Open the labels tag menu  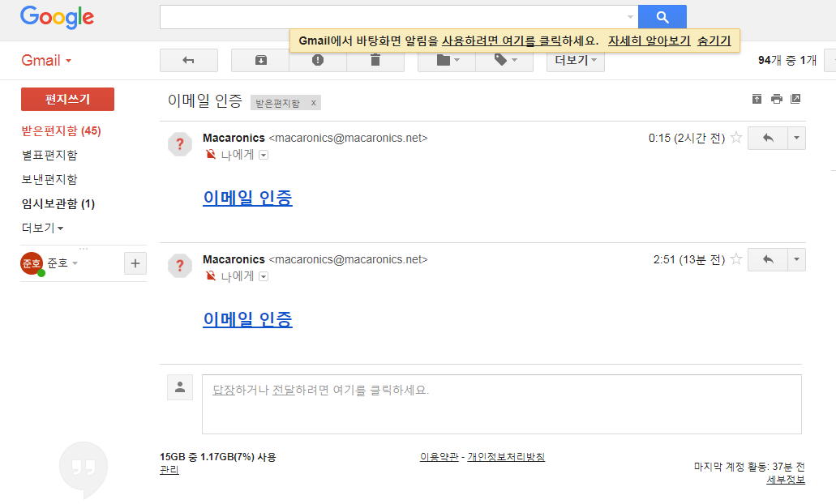(504, 60)
